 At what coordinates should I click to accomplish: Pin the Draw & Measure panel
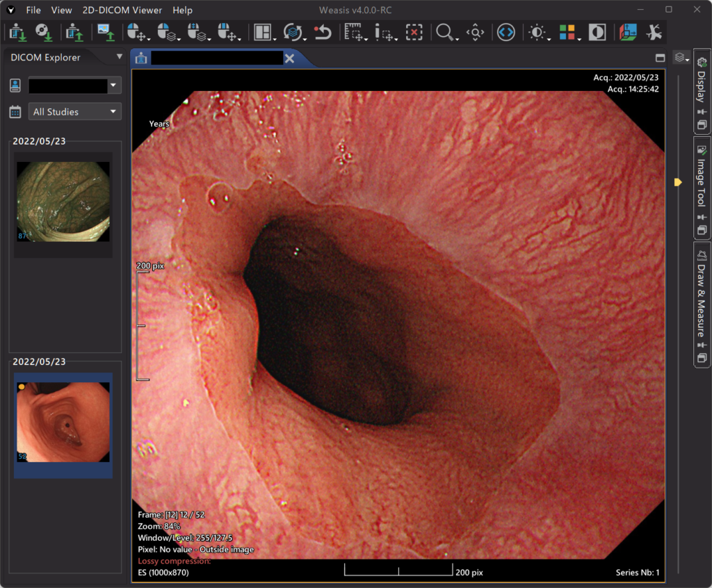tap(702, 345)
